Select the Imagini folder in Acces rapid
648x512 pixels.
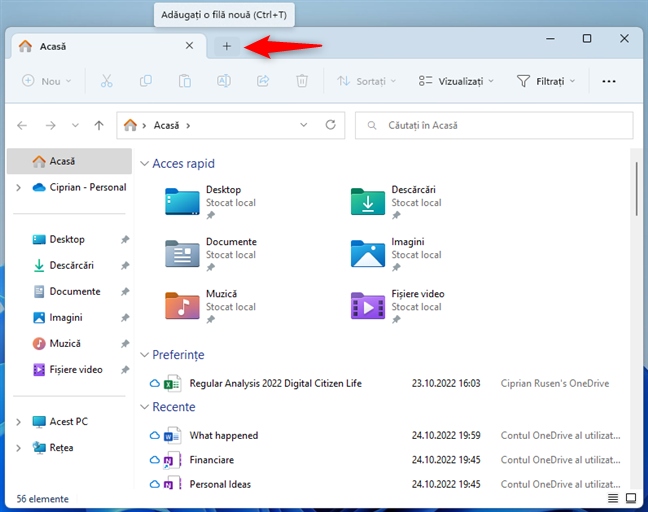396,254
